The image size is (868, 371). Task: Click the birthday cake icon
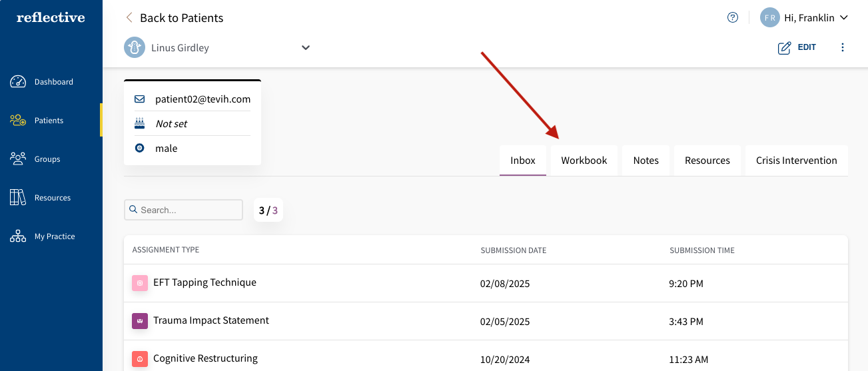pos(139,123)
